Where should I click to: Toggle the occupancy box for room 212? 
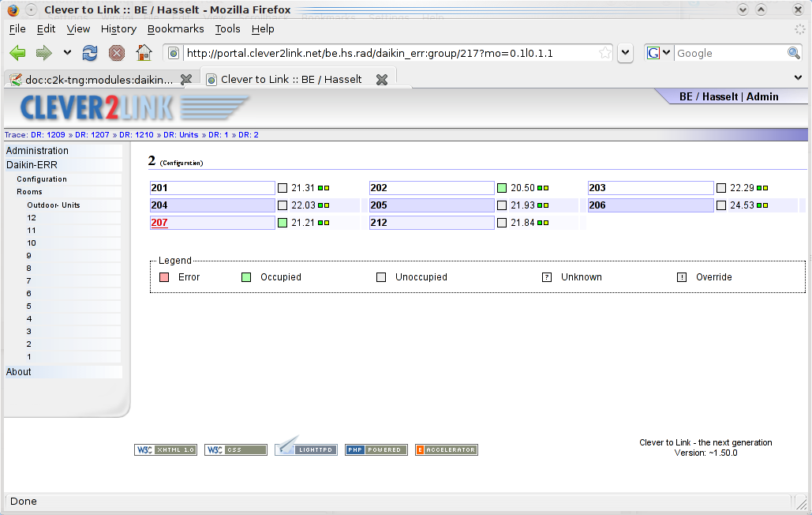tap(502, 223)
